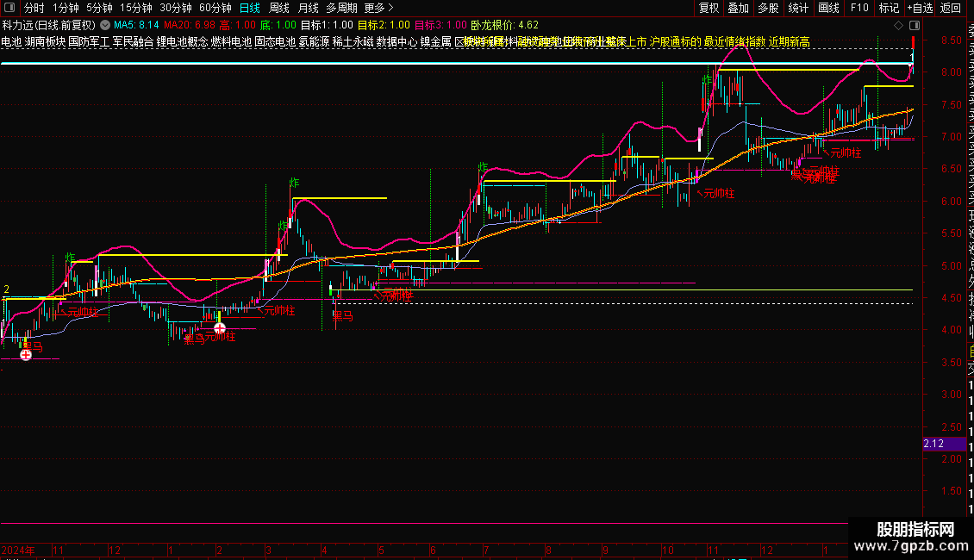Image resolution: width=974 pixels, height=560 pixels.
Task: Click the 目标2: 1.00 indicator label
Action: click(384, 25)
